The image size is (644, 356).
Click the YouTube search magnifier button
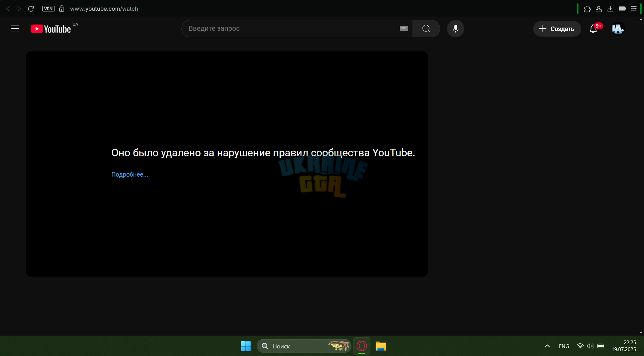(x=426, y=29)
